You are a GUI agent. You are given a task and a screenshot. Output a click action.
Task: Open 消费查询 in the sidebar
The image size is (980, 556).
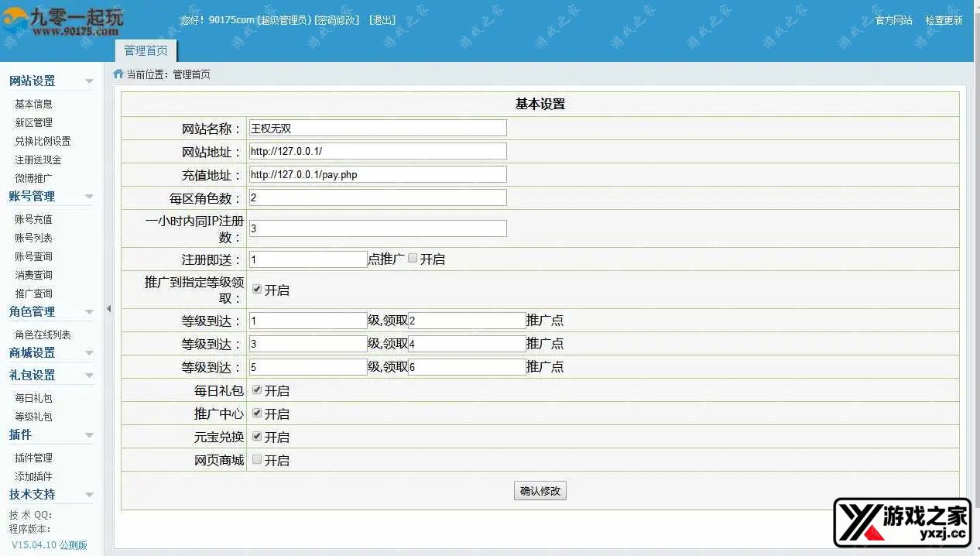33,275
